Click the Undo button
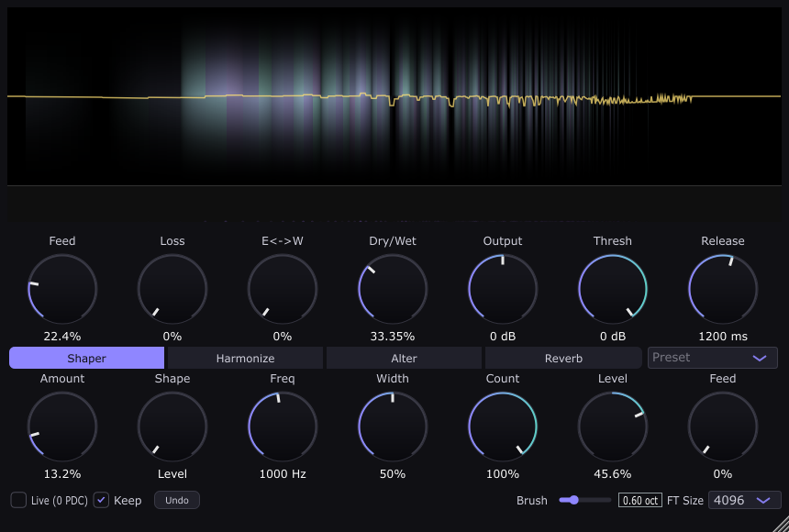Screen dimensions: 789x532 click(177, 500)
